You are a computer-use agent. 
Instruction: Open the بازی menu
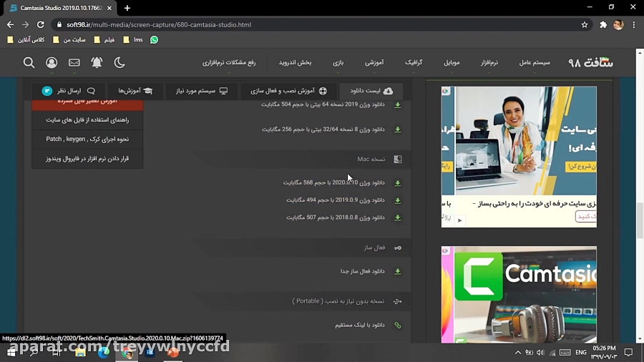coord(338,62)
